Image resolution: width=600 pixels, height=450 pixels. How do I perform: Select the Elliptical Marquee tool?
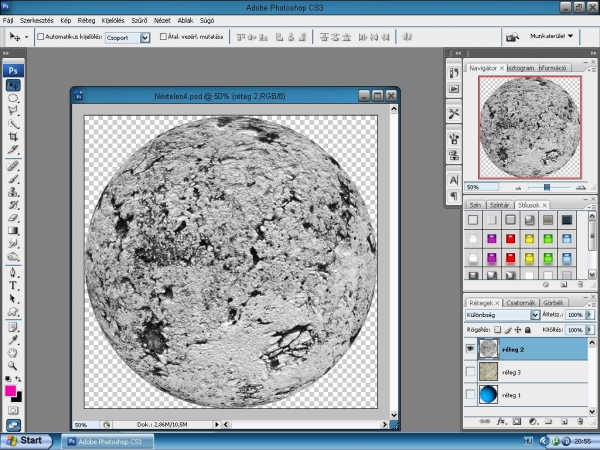point(13,98)
